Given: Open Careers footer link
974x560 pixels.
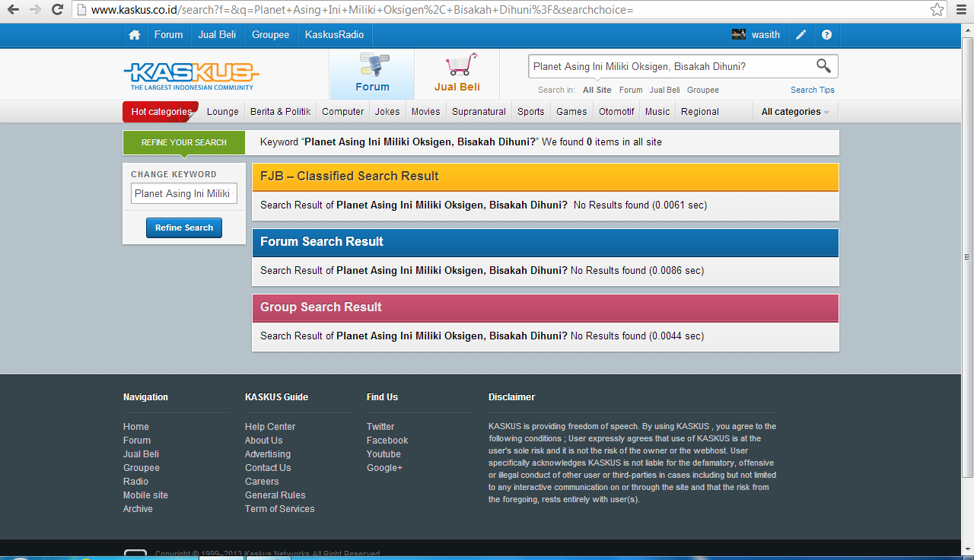Looking at the screenshot, I should [262, 482].
